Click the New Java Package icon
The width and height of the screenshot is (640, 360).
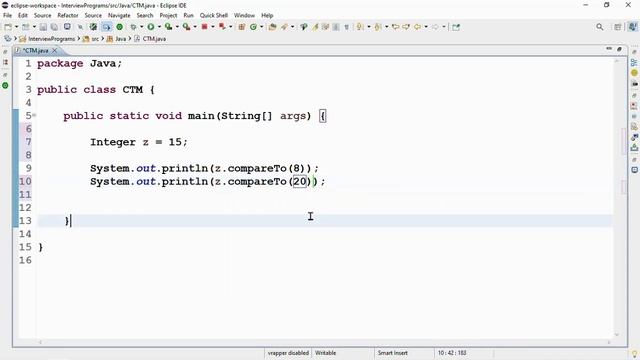pos(242,27)
